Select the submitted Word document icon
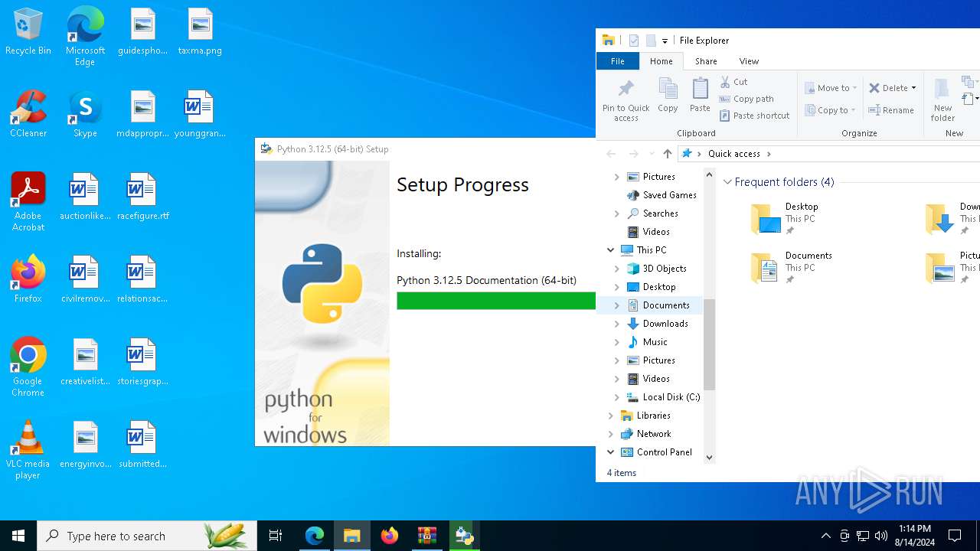 (x=142, y=445)
